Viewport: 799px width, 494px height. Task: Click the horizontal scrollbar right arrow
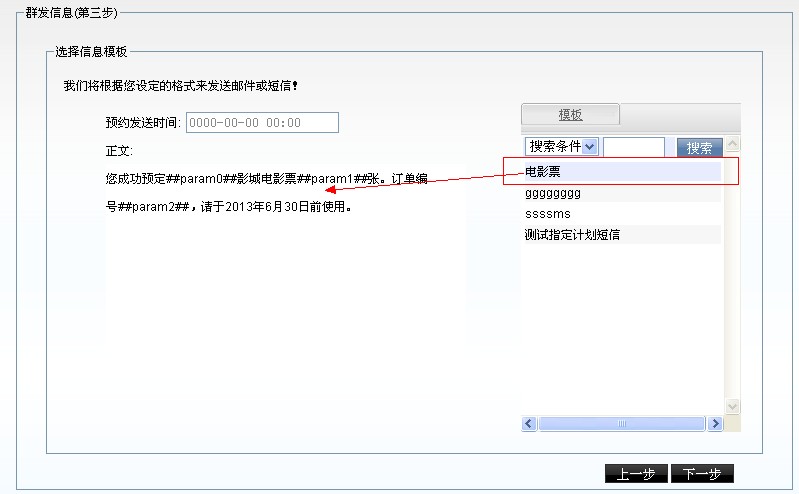click(x=714, y=424)
